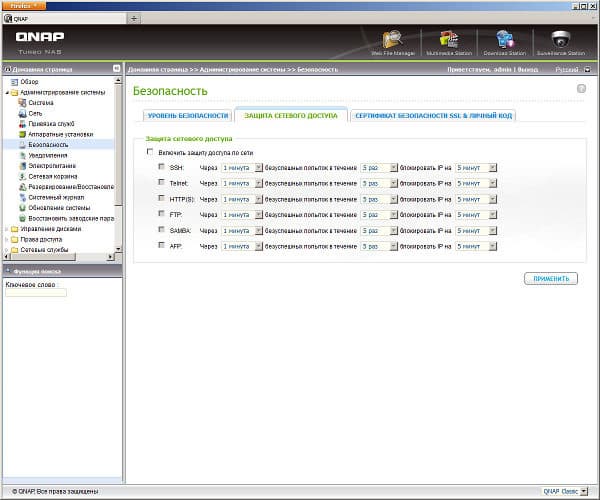The image size is (600, 500).
Task: Open Безопасность in the sidebar tree
Action: (48, 145)
